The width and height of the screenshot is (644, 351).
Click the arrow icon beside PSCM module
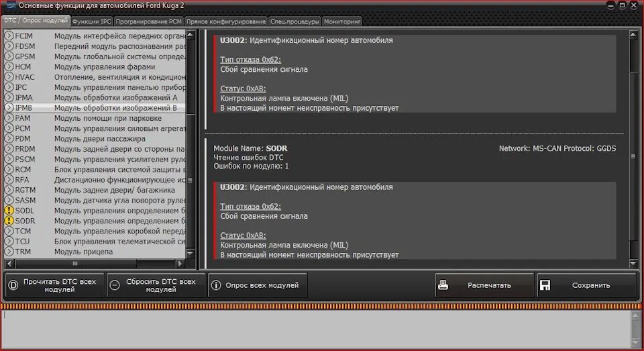coord(9,160)
